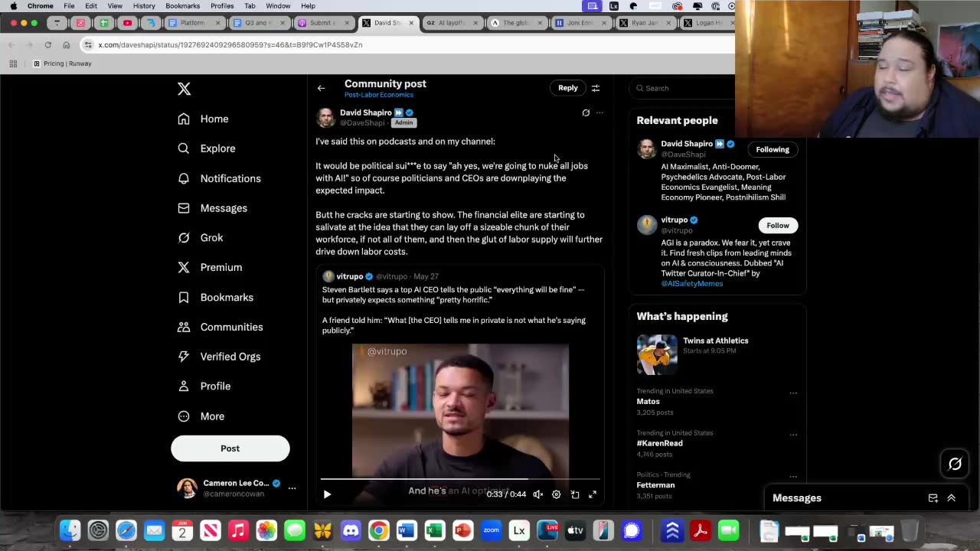
Task: Compose new message in Messages drawer
Action: (933, 498)
